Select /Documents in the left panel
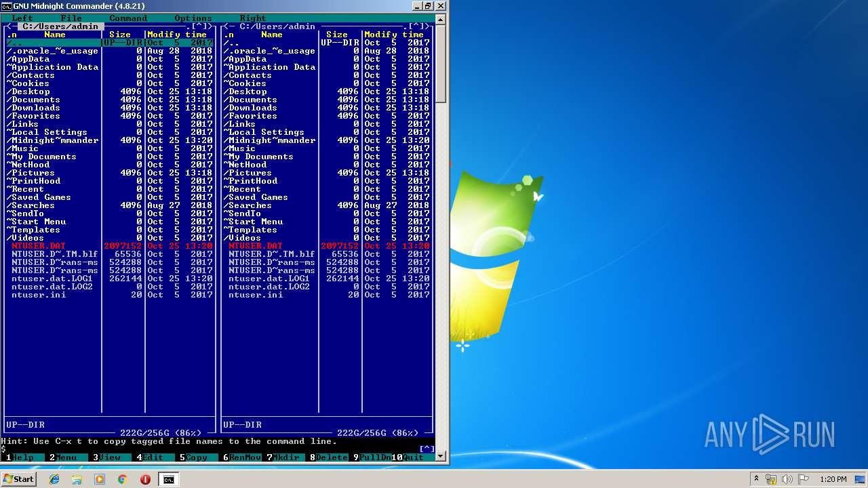 109,100
